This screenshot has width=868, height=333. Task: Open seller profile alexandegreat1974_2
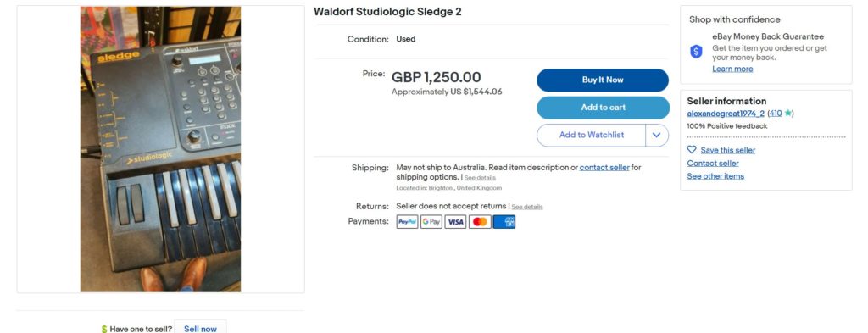pyautogui.click(x=726, y=114)
